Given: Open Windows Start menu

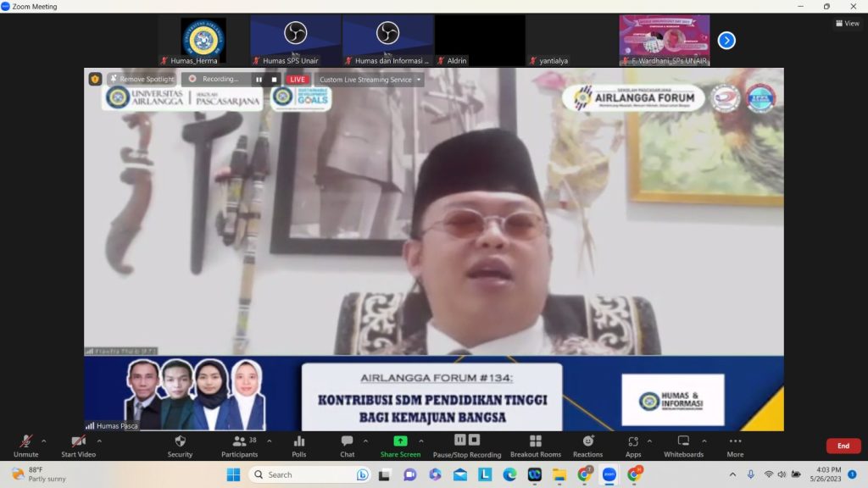Looking at the screenshot, I should click(x=234, y=474).
